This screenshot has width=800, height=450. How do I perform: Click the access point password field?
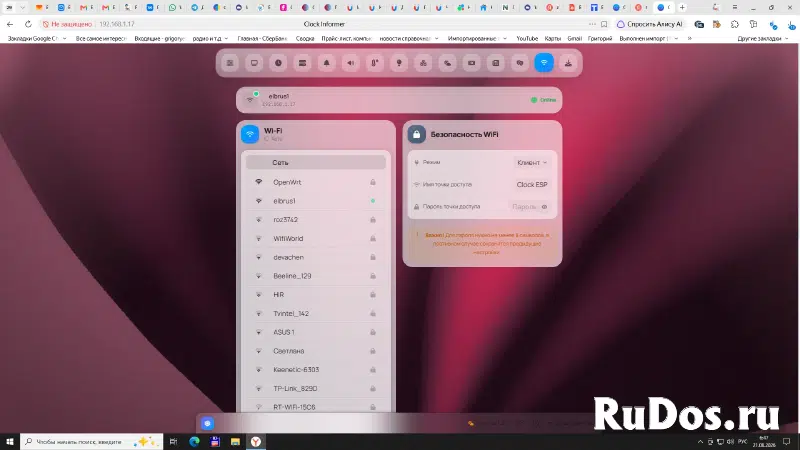tap(523, 207)
